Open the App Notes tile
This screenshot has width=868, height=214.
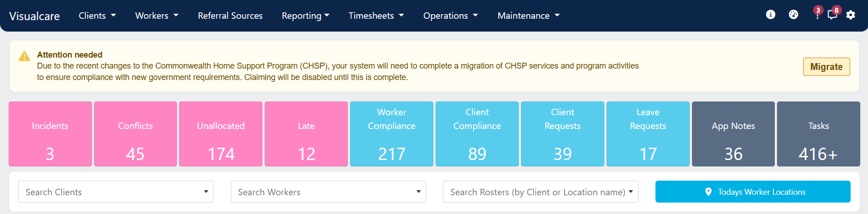coord(733,134)
